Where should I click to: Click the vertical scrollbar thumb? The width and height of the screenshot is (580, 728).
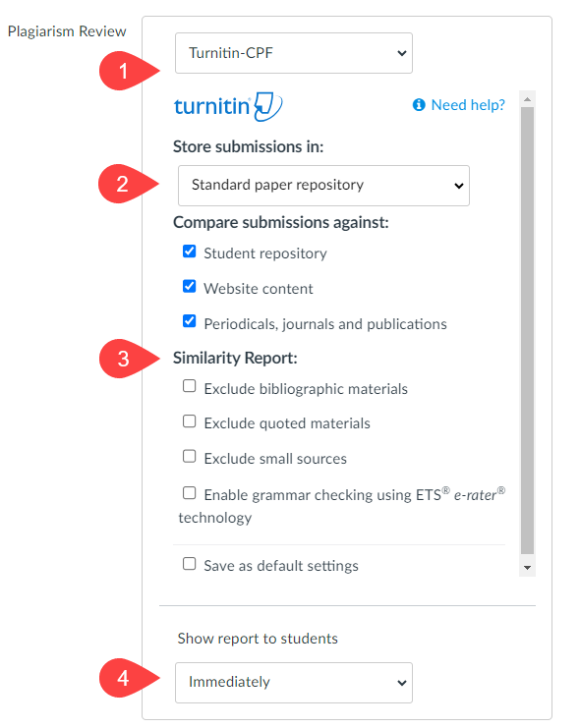click(527, 330)
